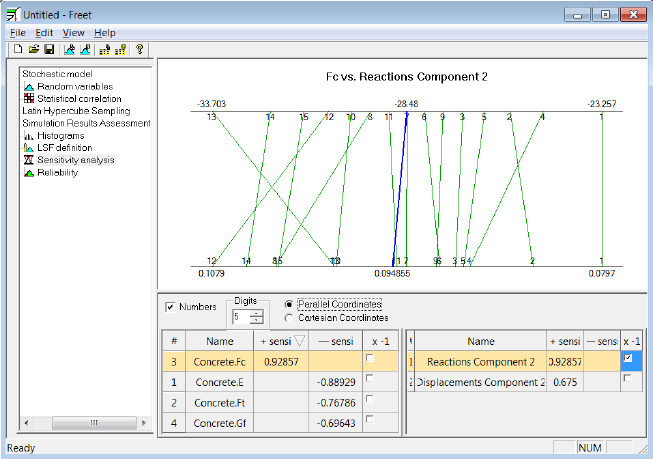Viewport: 653px width, 459px height.
Task: Tick the x -1 checkbox for Concrete.Fc
Action: click(x=369, y=358)
